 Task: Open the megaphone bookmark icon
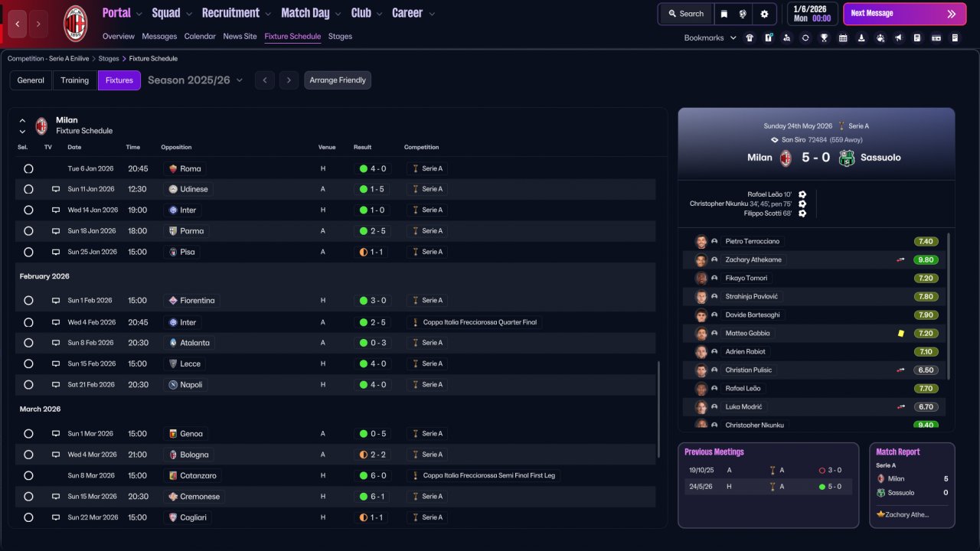click(x=899, y=37)
